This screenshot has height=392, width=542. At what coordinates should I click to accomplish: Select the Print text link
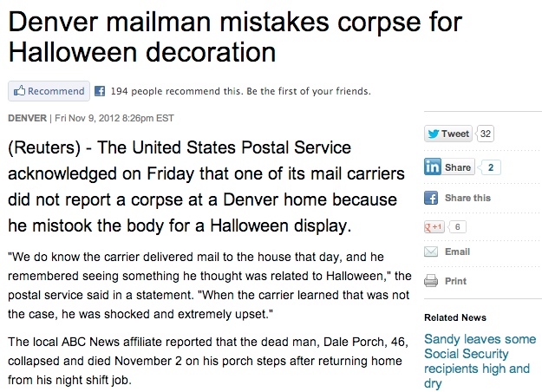[x=455, y=281]
